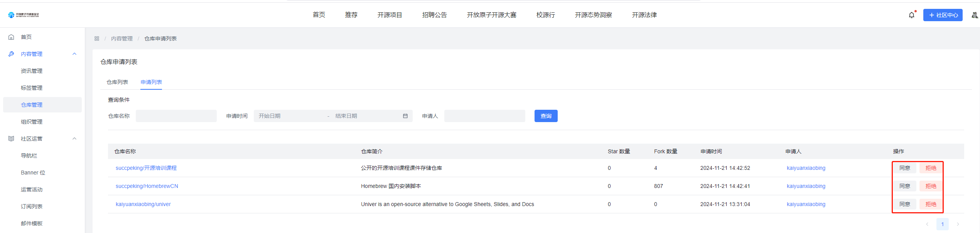
Task: Open 标签管理 in the sidebar
Action: pyautogui.click(x=32, y=88)
